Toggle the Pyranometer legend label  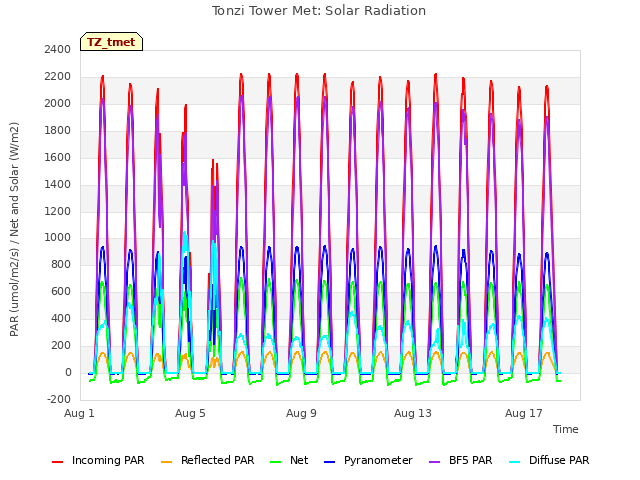tap(378, 460)
